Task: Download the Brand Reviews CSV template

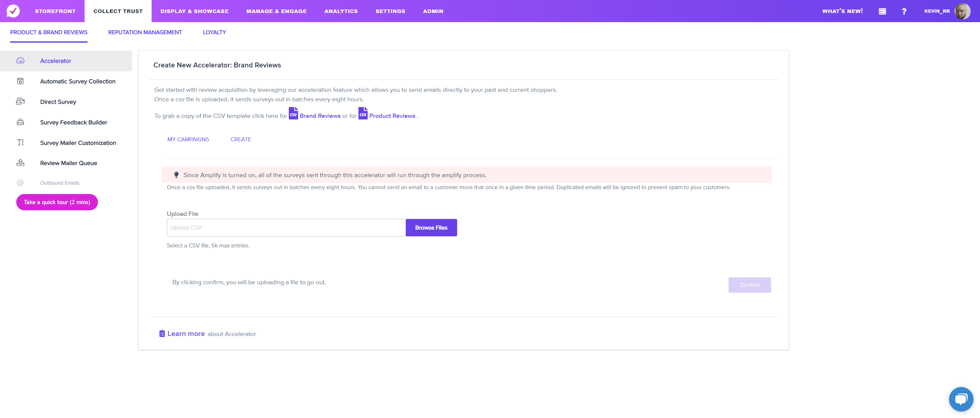Action: tap(320, 116)
